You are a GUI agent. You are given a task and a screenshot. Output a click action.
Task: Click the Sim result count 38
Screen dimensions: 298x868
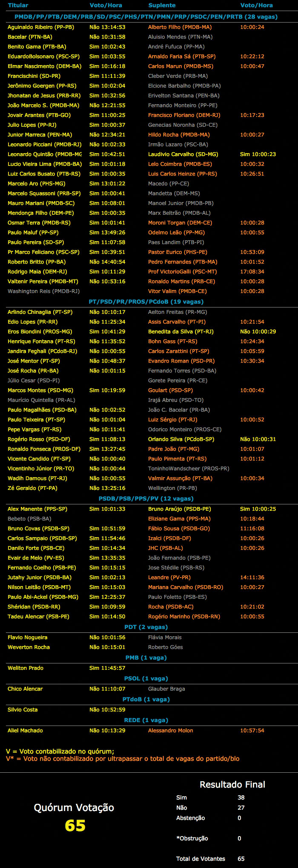click(x=241, y=798)
